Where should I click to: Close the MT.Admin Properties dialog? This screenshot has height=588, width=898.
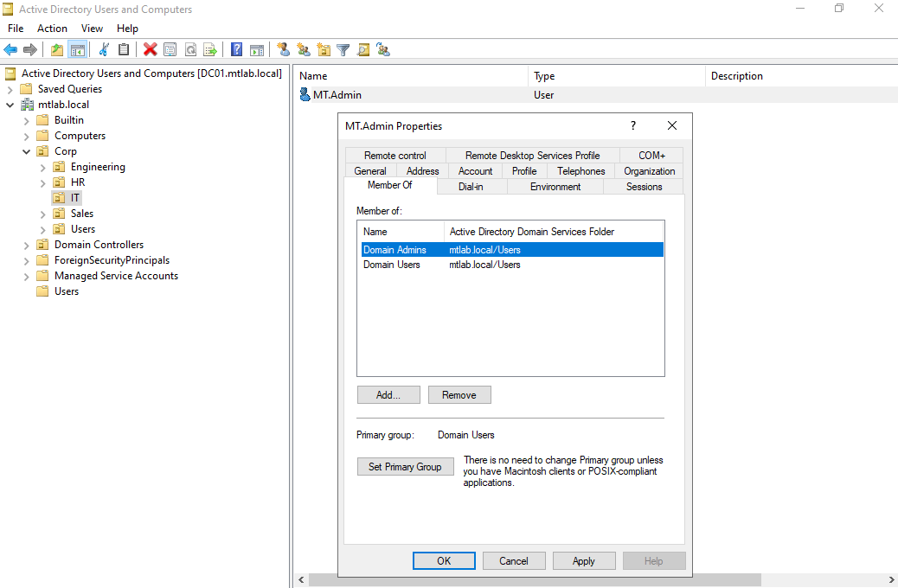pyautogui.click(x=672, y=125)
